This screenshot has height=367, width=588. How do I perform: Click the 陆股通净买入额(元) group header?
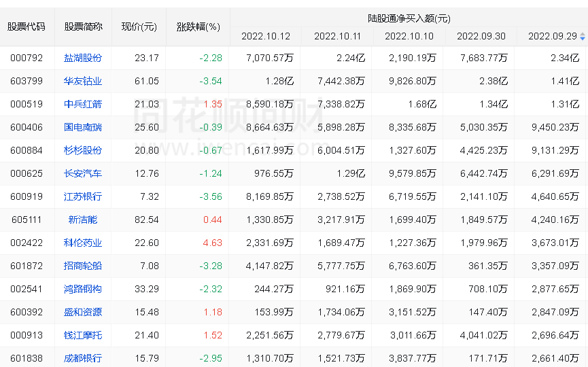coord(409,18)
